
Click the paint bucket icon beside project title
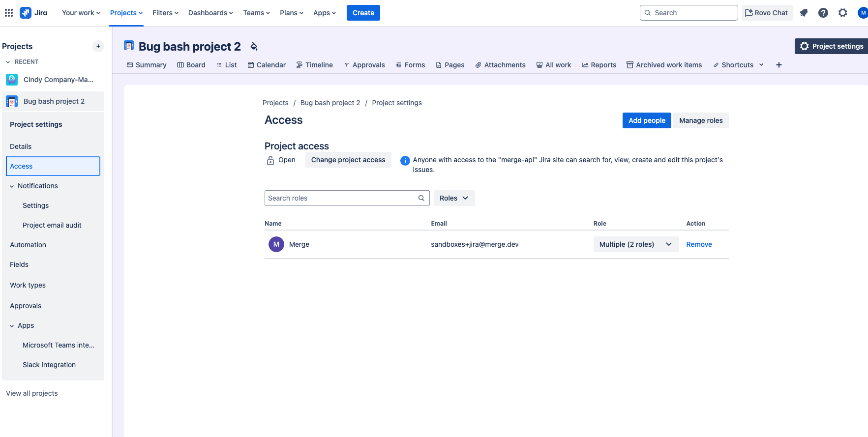tap(254, 46)
